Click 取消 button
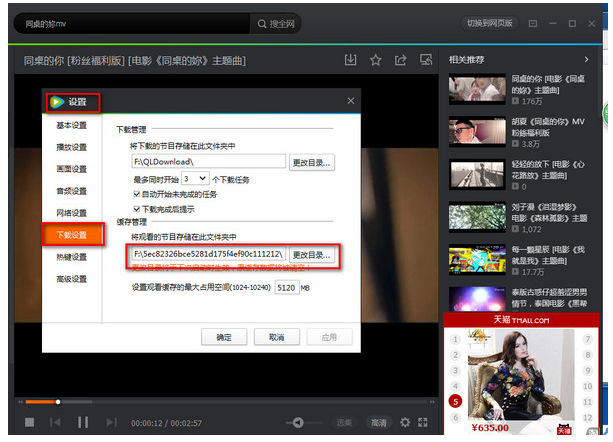 [277, 337]
